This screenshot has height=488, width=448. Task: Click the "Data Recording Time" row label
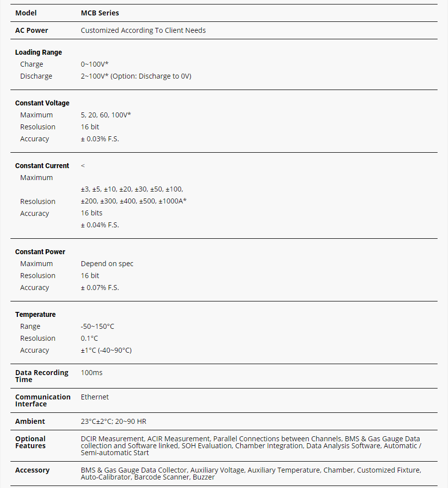pyautogui.click(x=42, y=376)
